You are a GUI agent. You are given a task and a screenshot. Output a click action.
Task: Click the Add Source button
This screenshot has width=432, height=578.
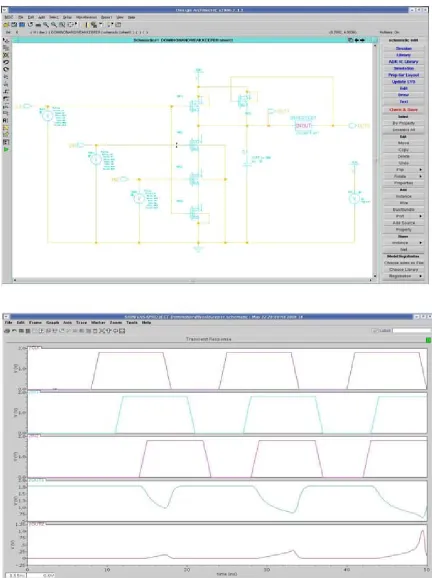[x=403, y=223]
